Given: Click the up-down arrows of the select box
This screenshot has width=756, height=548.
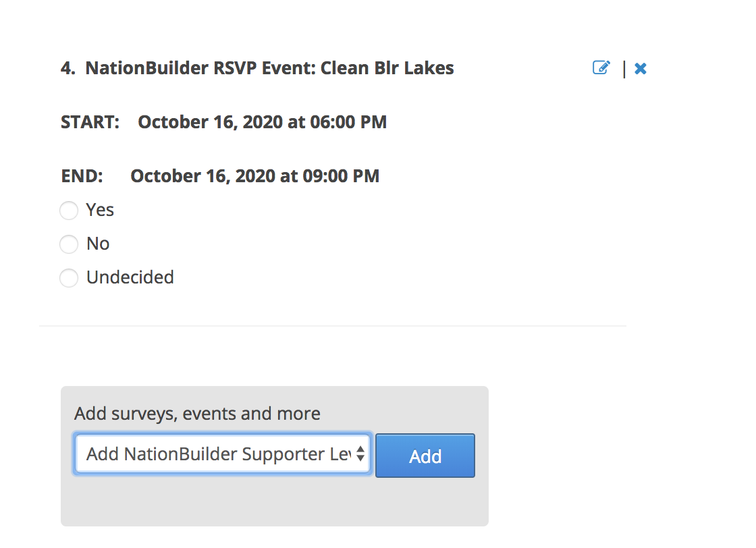Looking at the screenshot, I should coord(360,454).
